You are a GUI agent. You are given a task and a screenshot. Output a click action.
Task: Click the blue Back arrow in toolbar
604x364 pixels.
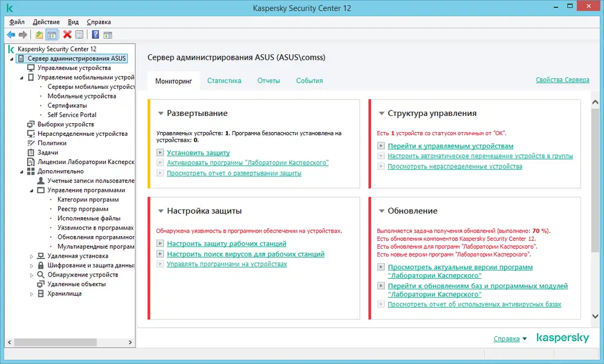(x=11, y=35)
